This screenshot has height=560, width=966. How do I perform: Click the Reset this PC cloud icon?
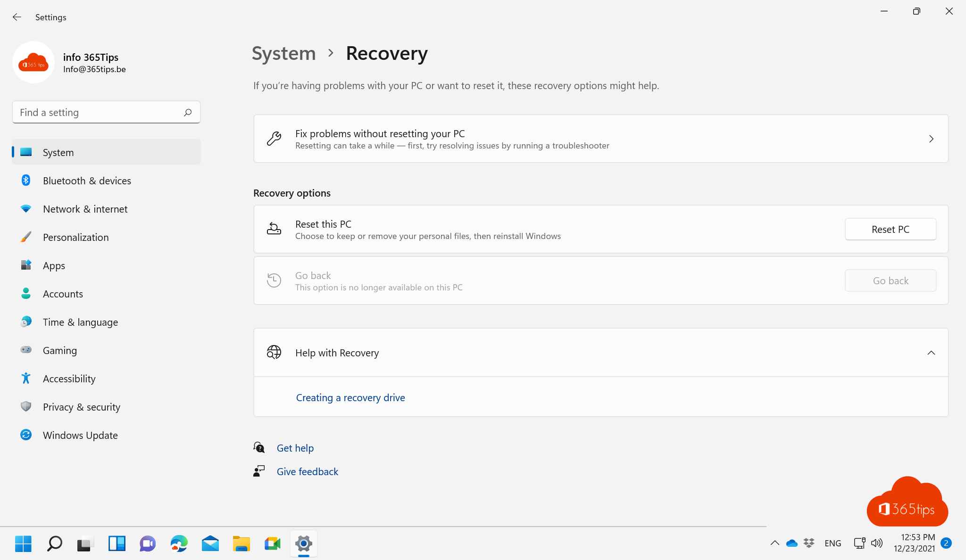coord(274,229)
